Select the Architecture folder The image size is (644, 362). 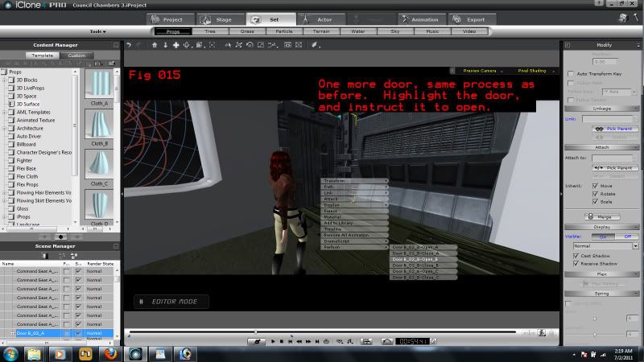30,128
